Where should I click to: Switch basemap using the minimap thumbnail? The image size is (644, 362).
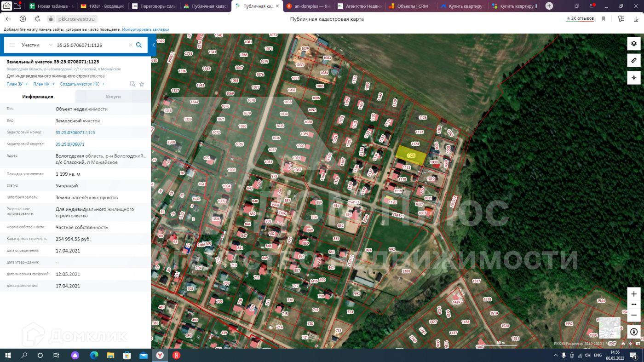pos(609,328)
